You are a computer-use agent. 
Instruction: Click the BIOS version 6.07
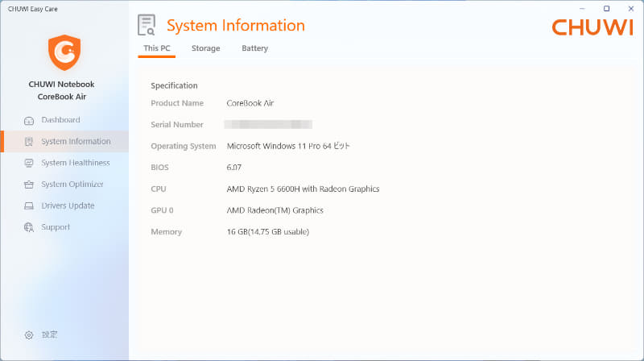click(234, 168)
